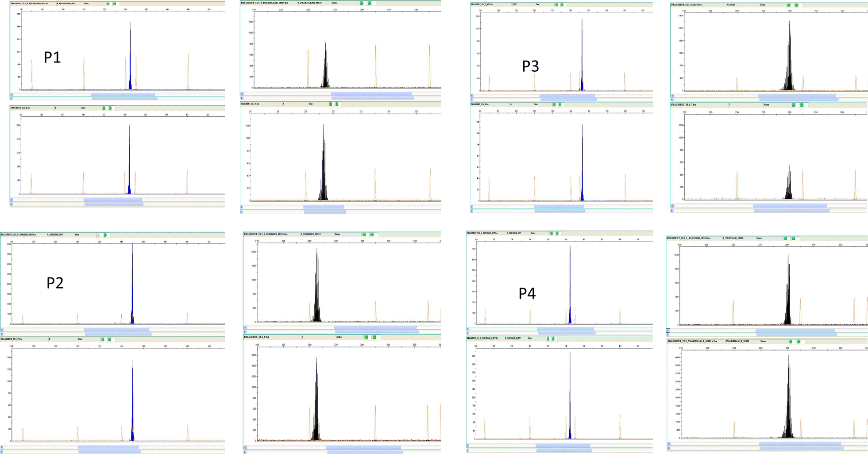Click first green flag in V_MS7 panel header
Image resolution: width=868 pixels, height=454 pixels.
coord(556,5)
